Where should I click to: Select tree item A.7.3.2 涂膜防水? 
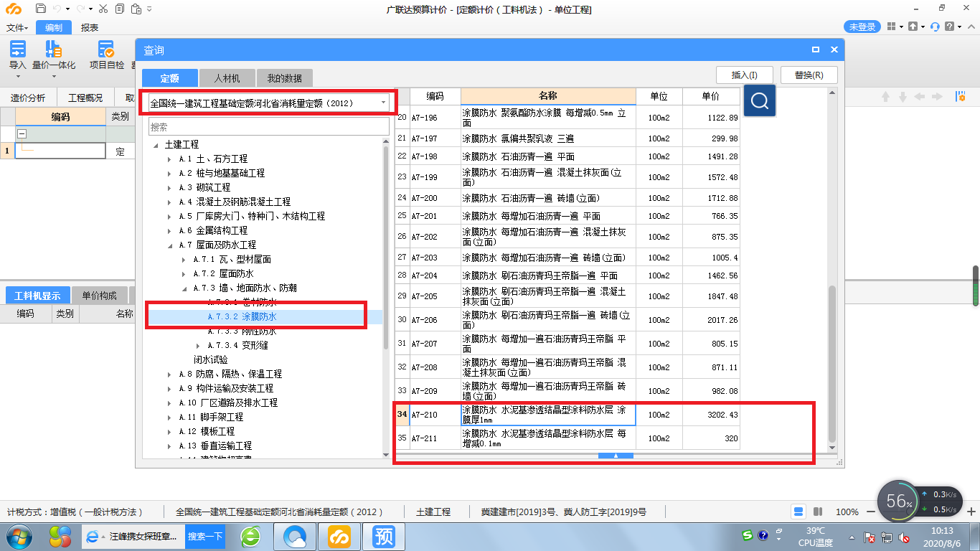242,316
